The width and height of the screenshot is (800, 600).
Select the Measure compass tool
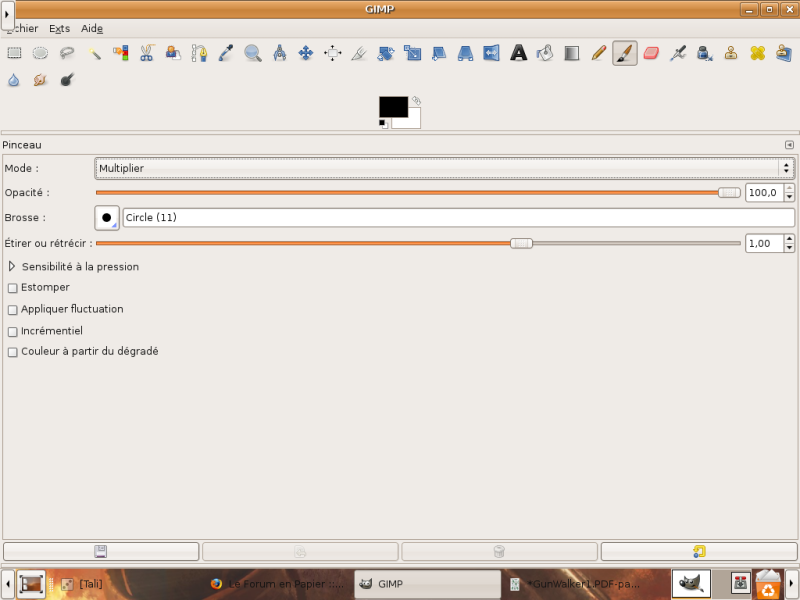point(280,53)
